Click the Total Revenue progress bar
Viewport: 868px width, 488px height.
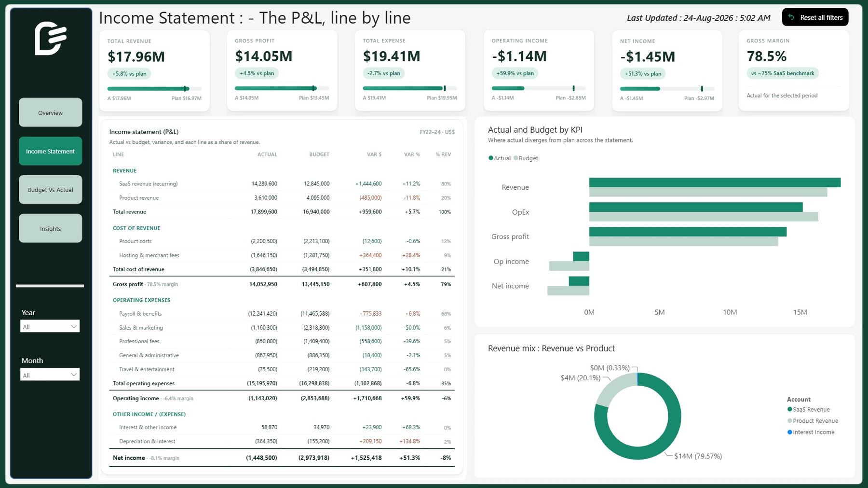click(154, 89)
